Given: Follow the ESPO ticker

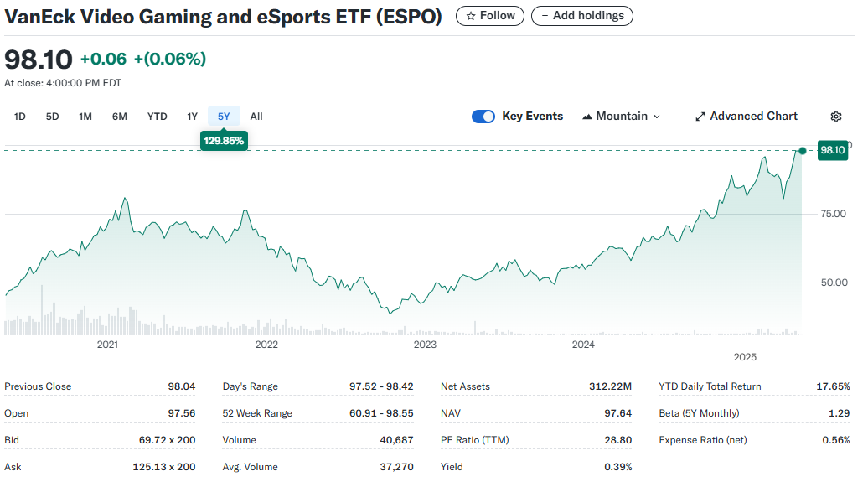Looking at the screenshot, I should pos(490,16).
